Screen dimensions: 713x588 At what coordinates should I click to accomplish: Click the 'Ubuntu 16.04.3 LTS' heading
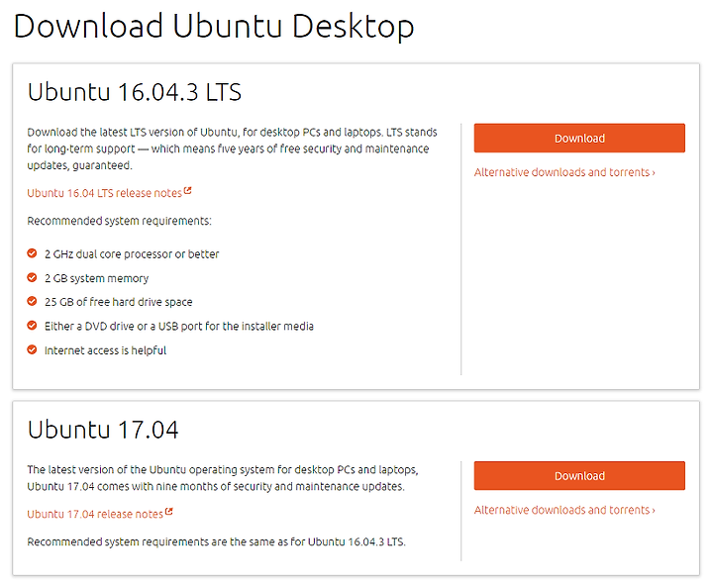[x=134, y=92]
